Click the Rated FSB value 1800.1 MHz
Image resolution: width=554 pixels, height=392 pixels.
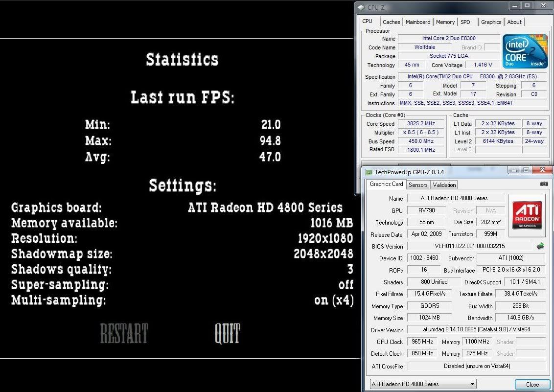[421, 150]
